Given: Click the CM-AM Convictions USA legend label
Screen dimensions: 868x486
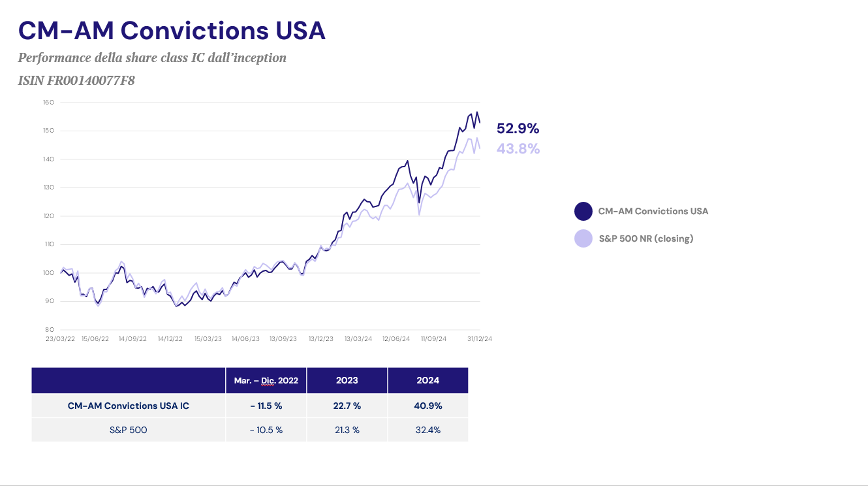Looking at the screenshot, I should pyautogui.click(x=653, y=211).
